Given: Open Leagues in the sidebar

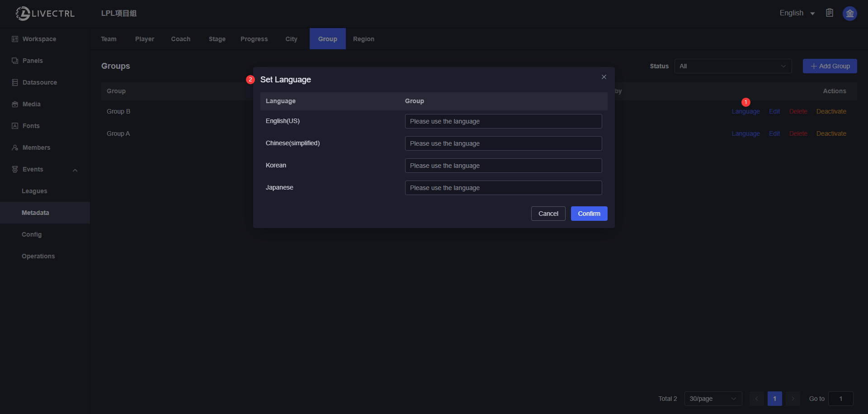Looking at the screenshot, I should tap(34, 191).
